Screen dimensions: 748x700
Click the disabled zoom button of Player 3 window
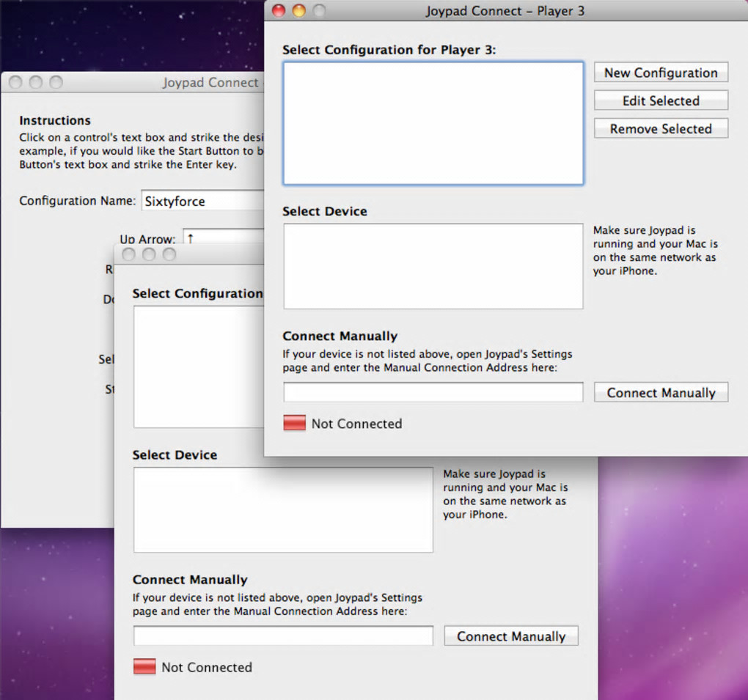pos(319,10)
